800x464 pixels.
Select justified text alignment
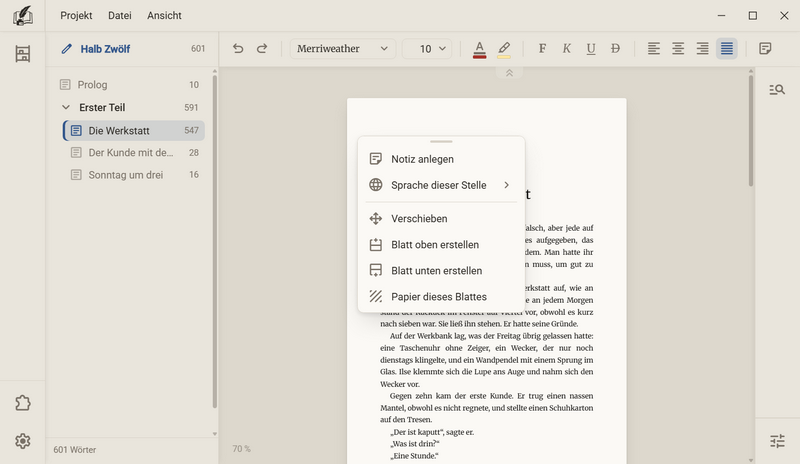tap(727, 48)
